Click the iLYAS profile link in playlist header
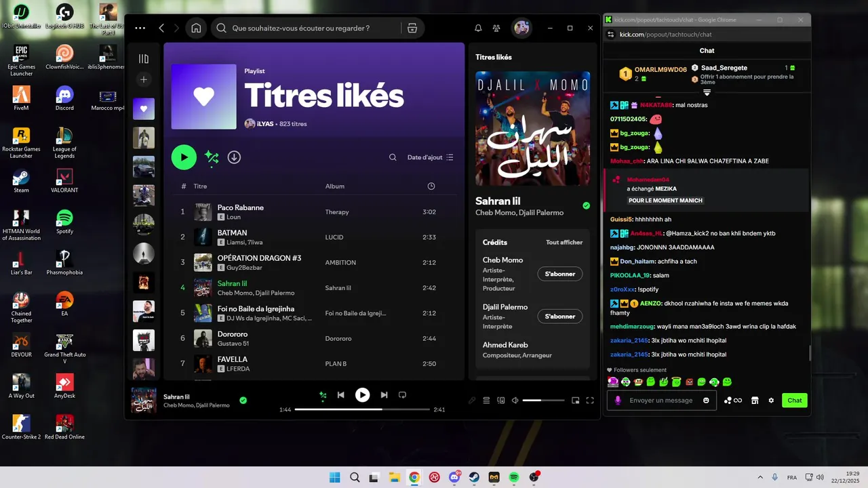This screenshot has height=488, width=868. pyautogui.click(x=264, y=124)
